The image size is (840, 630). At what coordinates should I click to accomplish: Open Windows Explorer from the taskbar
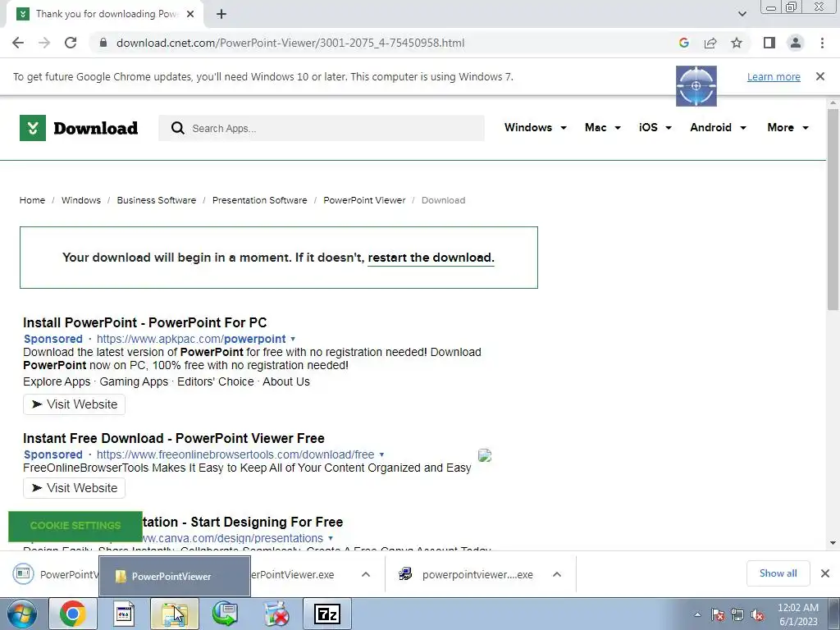[x=175, y=614]
